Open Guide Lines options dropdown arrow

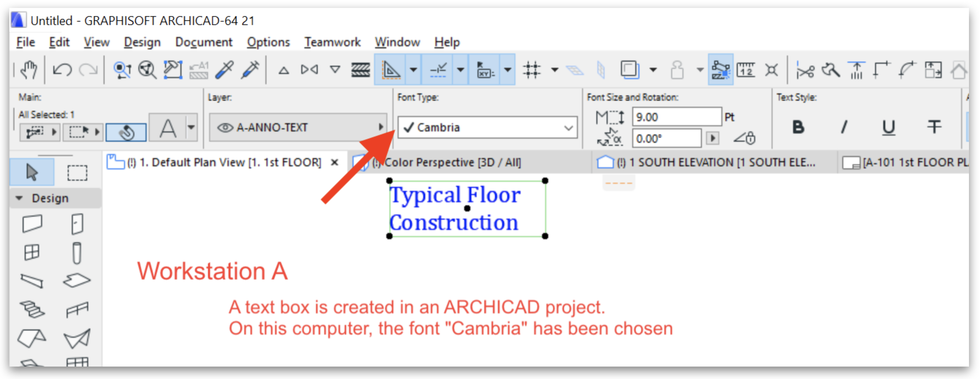pos(413,70)
